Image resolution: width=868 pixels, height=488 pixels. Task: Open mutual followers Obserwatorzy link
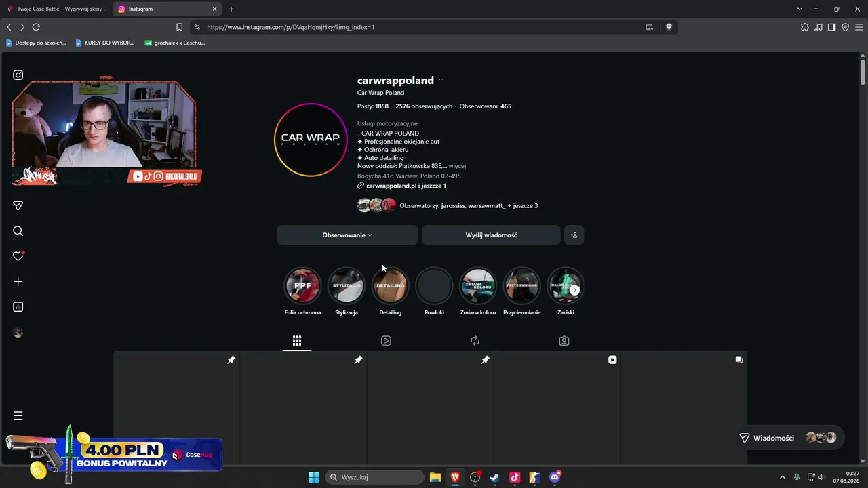(x=469, y=205)
